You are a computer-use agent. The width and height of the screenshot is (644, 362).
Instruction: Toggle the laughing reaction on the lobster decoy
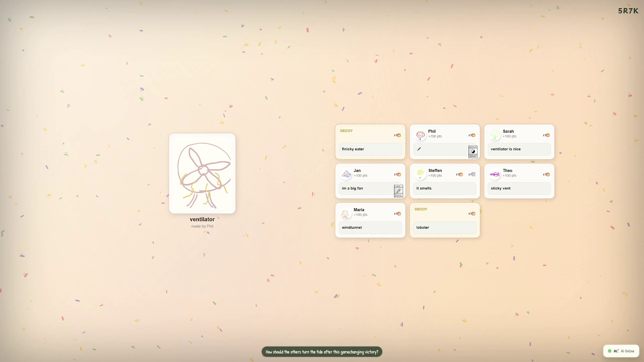coord(473,214)
